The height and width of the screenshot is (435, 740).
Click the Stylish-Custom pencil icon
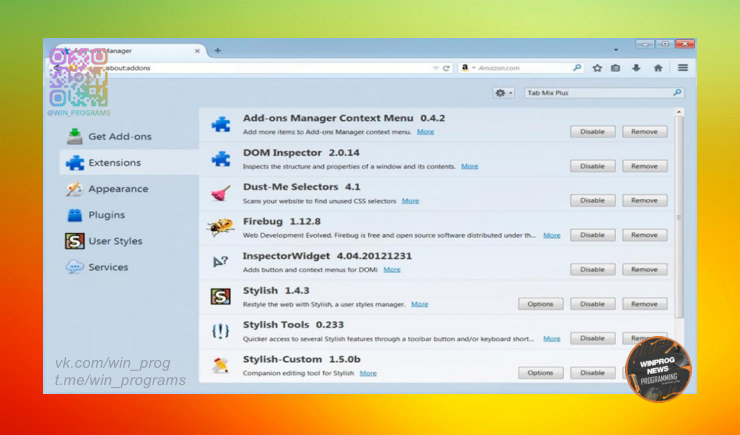point(220,365)
